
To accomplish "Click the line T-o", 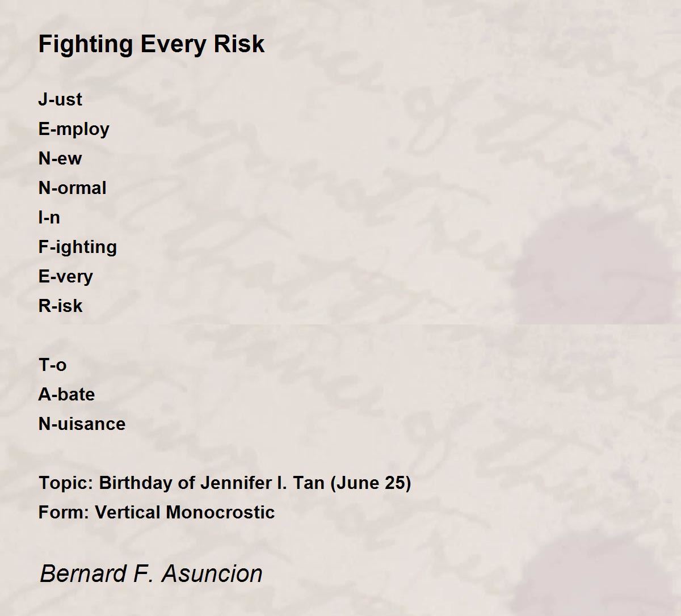I will (x=53, y=365).
